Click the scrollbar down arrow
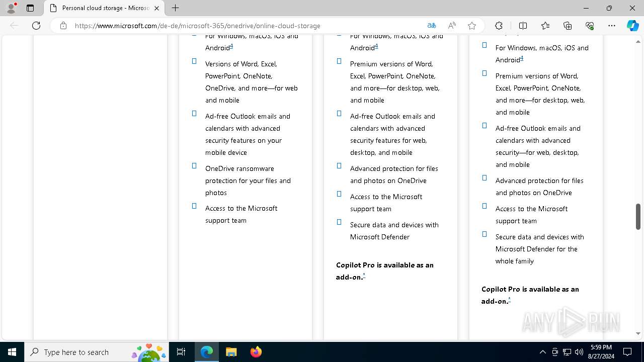Viewport: 644px width, 362px height. (638, 333)
